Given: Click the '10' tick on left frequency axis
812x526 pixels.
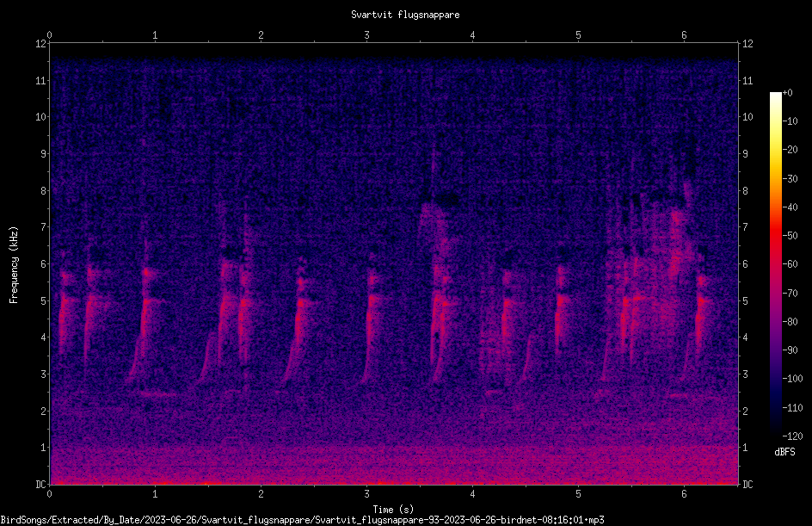Looking at the screenshot, I should click(40, 117).
